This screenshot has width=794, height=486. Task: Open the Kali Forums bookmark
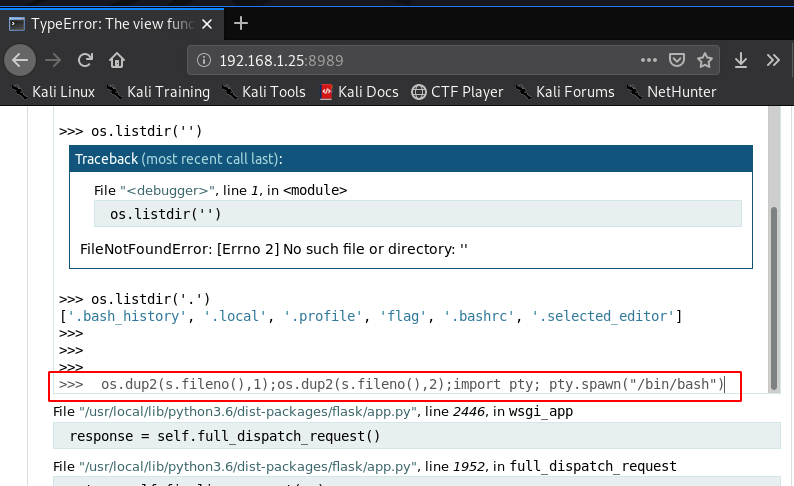565,92
